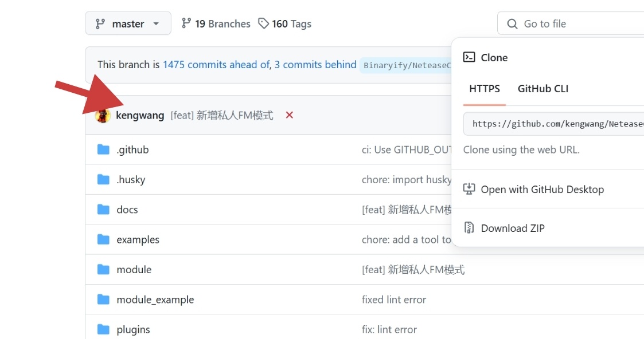Open the 1475 commits ahead link

tap(216, 65)
